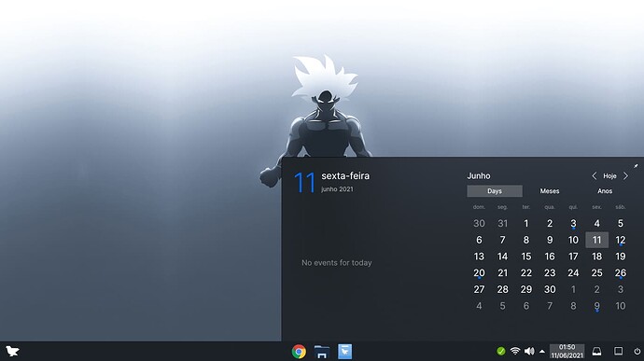The height and width of the screenshot is (361, 644).
Task: Click the junho 2021 subtitle
Action: (337, 189)
